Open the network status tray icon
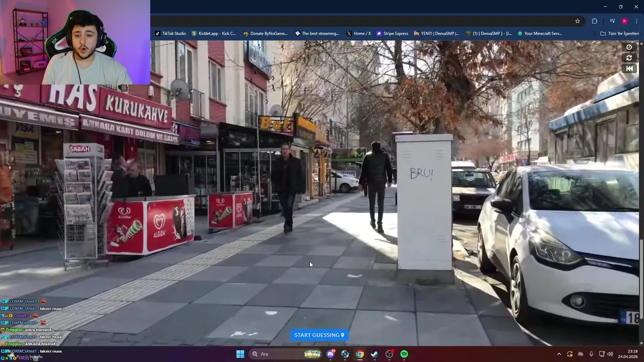644x362 pixels. tap(602, 354)
